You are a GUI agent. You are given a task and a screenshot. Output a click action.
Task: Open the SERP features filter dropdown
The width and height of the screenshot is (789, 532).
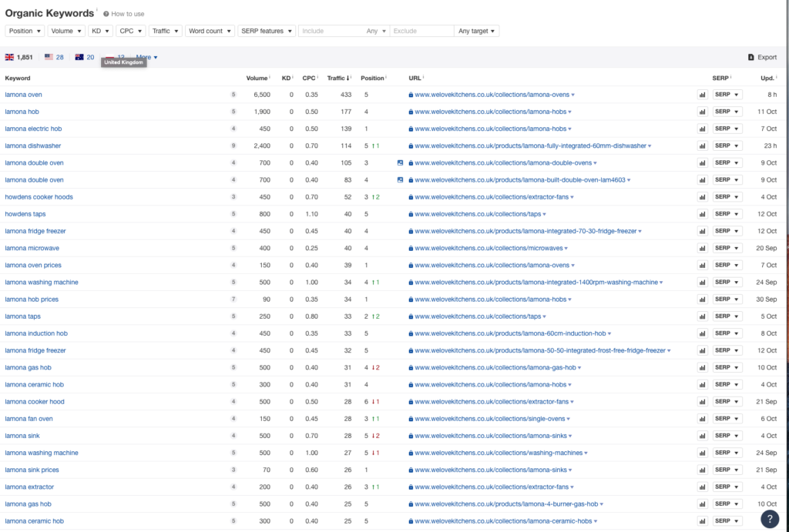point(267,31)
